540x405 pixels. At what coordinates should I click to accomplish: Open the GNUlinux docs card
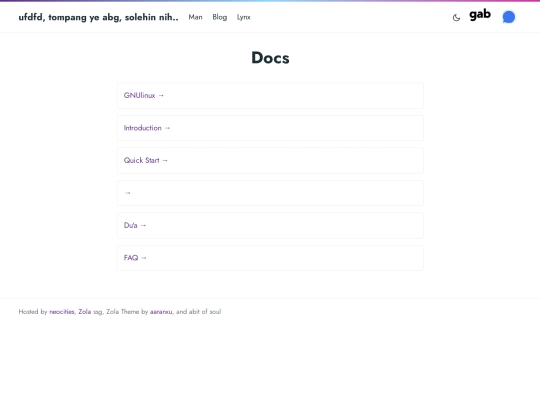pos(270,95)
